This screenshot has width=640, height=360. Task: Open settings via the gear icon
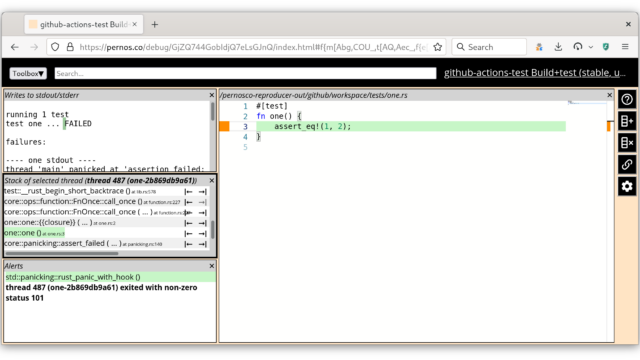(x=627, y=187)
